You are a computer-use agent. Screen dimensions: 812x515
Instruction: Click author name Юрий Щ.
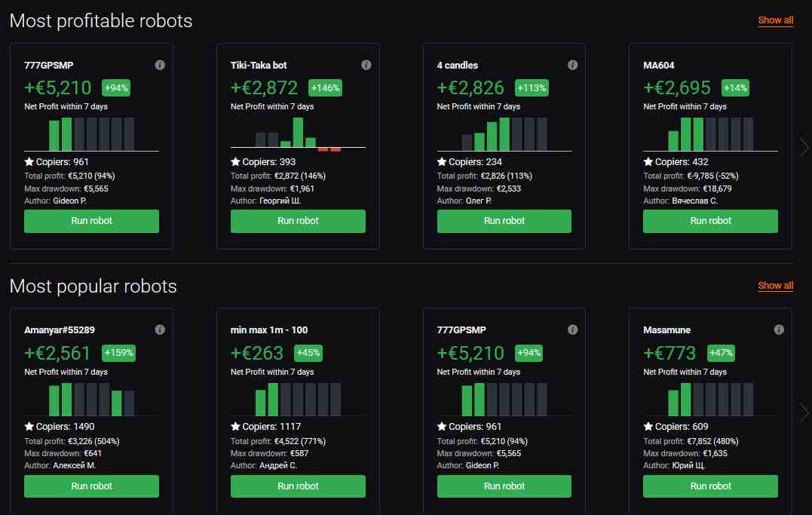point(688,466)
